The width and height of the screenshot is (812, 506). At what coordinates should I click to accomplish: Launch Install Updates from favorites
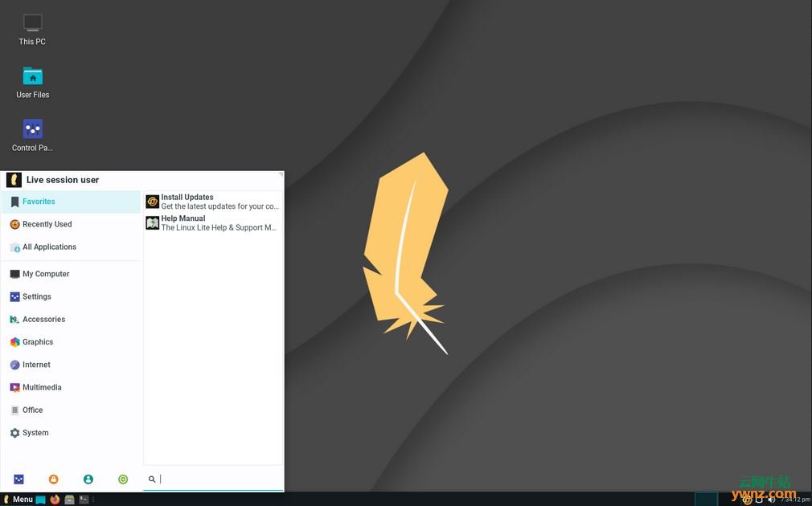pyautogui.click(x=213, y=202)
